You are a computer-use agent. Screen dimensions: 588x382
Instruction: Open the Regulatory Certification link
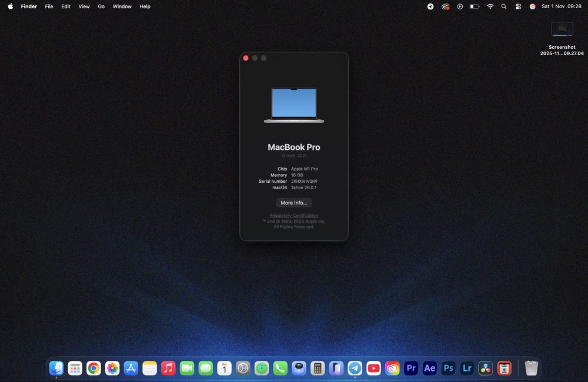(293, 216)
